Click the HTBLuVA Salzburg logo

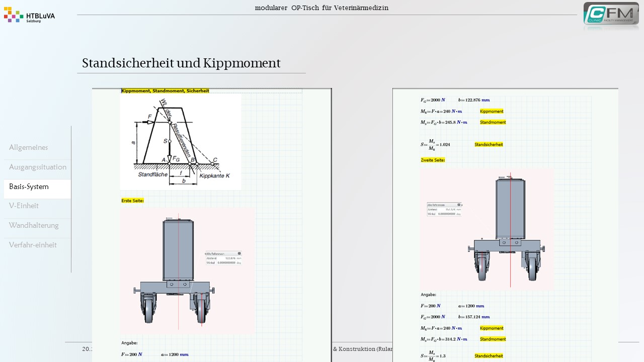pos(29,15)
